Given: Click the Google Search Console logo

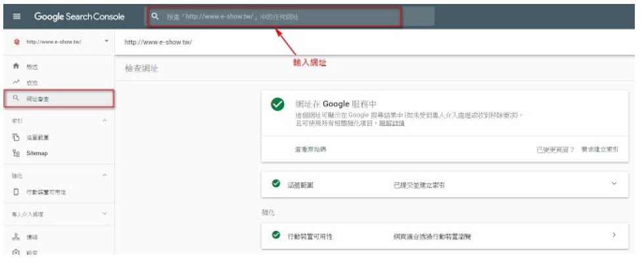Looking at the screenshot, I should click(x=80, y=17).
